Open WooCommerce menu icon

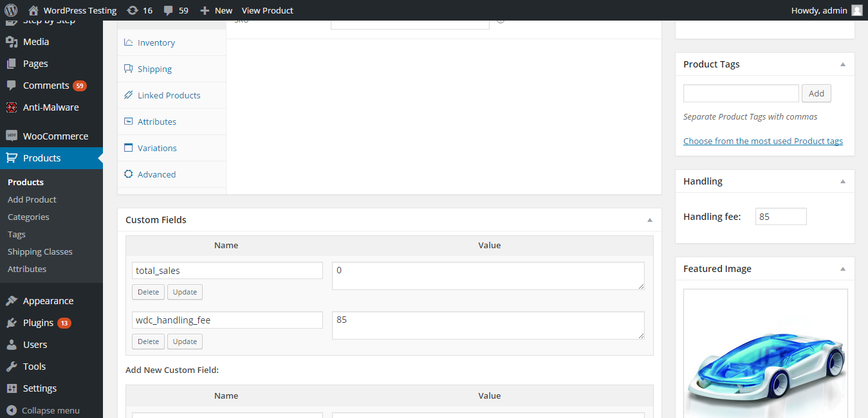click(x=12, y=136)
